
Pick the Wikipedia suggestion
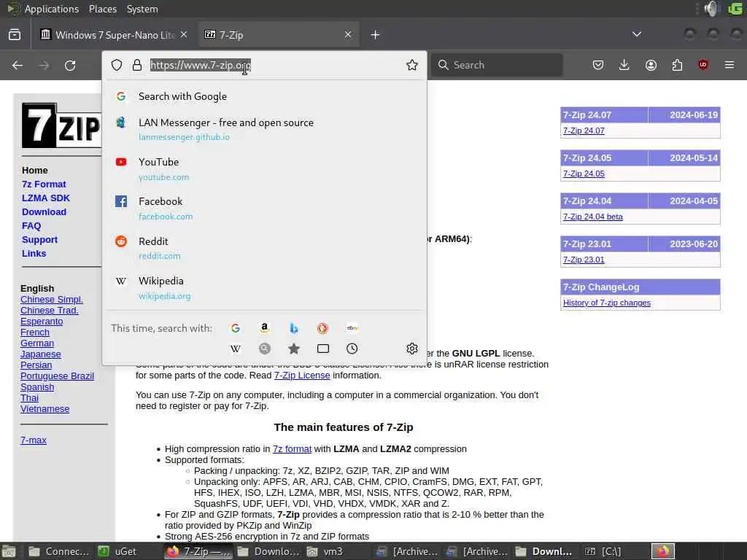(264, 288)
